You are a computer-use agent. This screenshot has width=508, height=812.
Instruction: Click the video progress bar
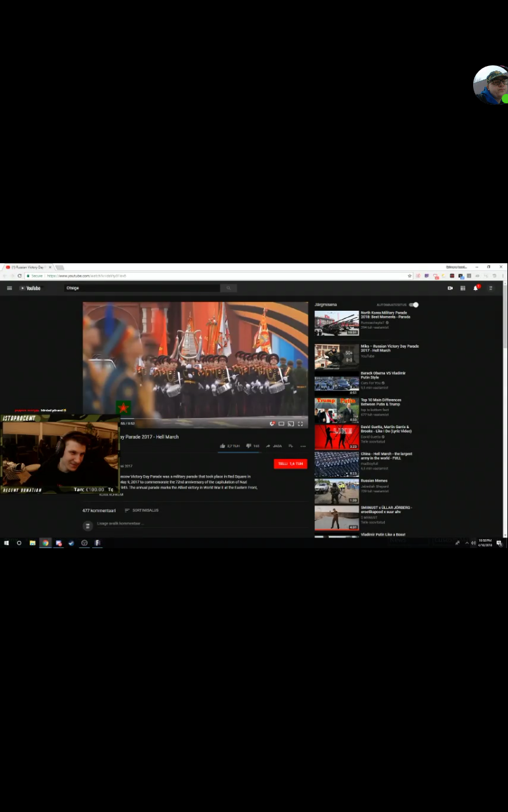(196, 419)
